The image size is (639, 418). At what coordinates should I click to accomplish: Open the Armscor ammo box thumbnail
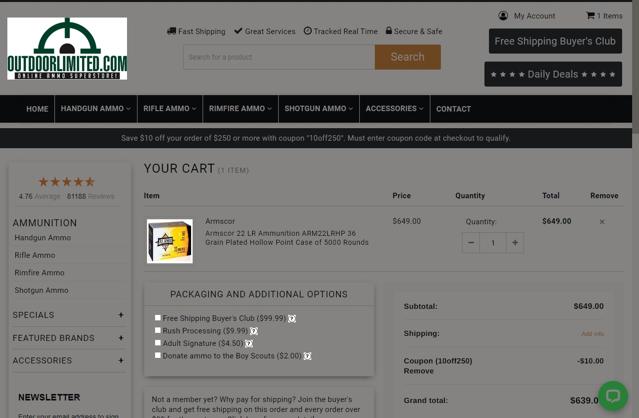(170, 241)
